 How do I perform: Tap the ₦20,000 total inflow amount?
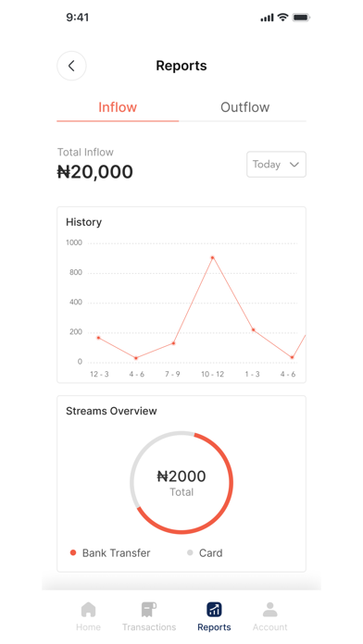(x=95, y=172)
